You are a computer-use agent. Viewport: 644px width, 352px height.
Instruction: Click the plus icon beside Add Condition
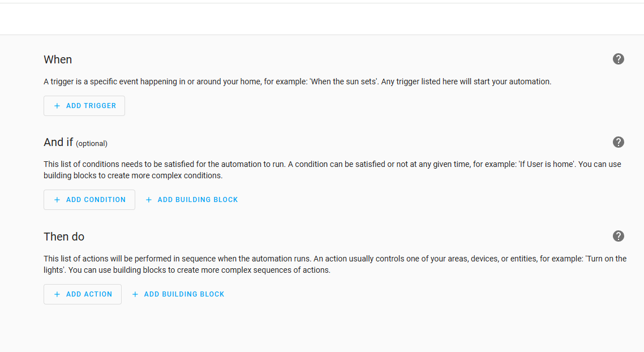(x=57, y=200)
